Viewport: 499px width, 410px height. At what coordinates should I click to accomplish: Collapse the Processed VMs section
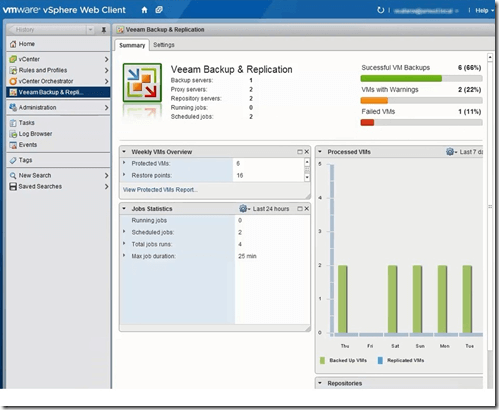(320, 152)
